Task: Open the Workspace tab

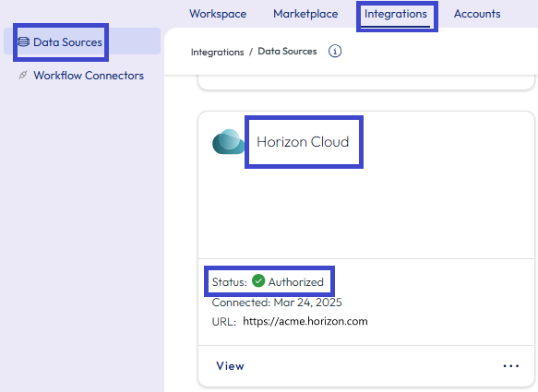Action: [218, 14]
